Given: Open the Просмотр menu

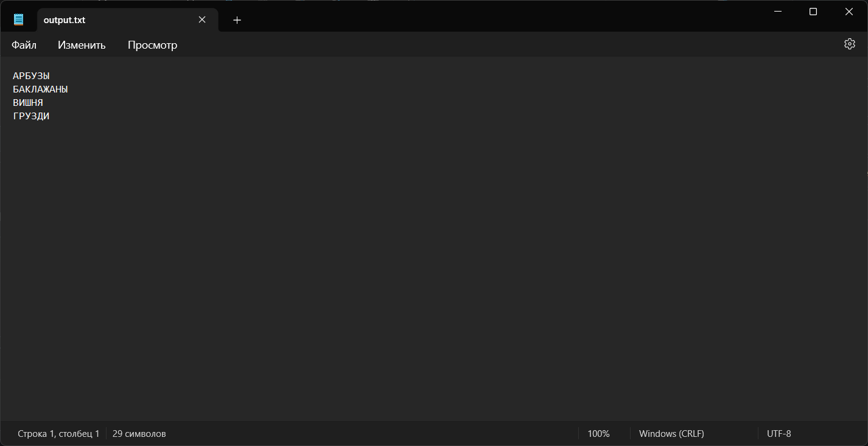Looking at the screenshot, I should (152, 45).
